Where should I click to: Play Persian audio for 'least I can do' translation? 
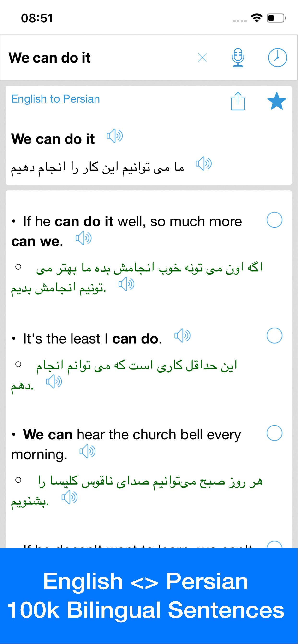pyautogui.click(x=54, y=382)
